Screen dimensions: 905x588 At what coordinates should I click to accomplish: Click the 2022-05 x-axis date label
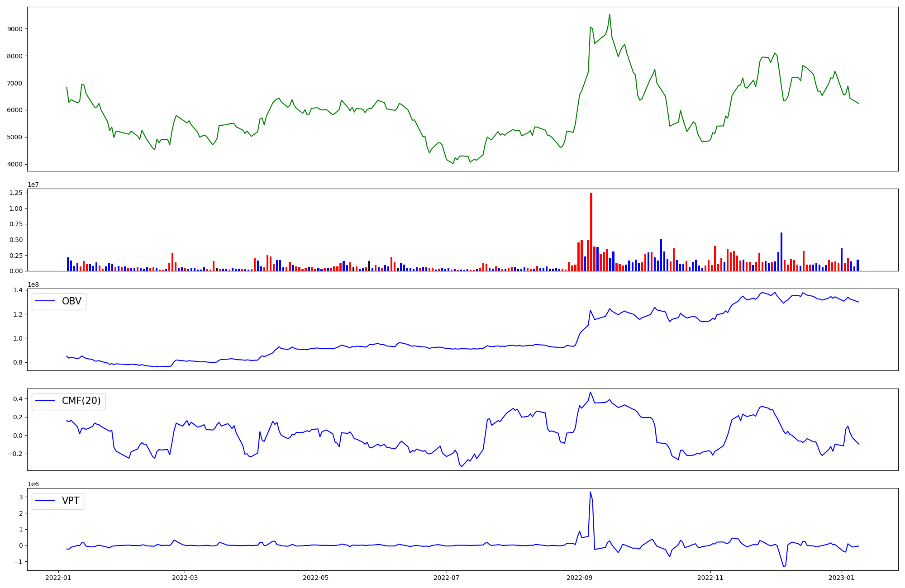[x=315, y=578]
